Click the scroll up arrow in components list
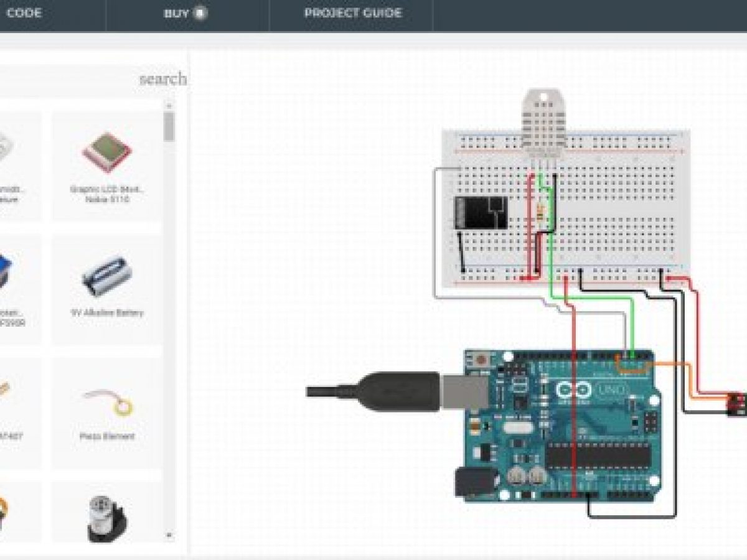This screenshot has width=747, height=560. click(x=169, y=105)
